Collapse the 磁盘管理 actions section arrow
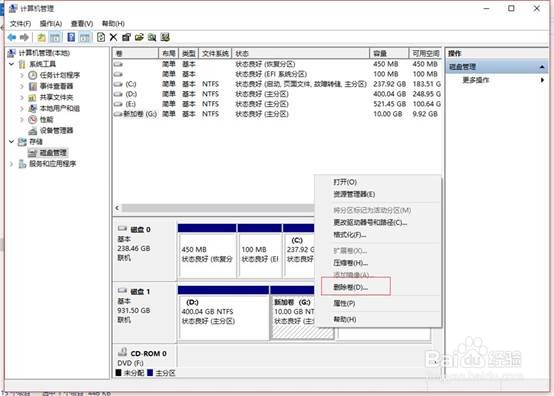 coord(542,67)
